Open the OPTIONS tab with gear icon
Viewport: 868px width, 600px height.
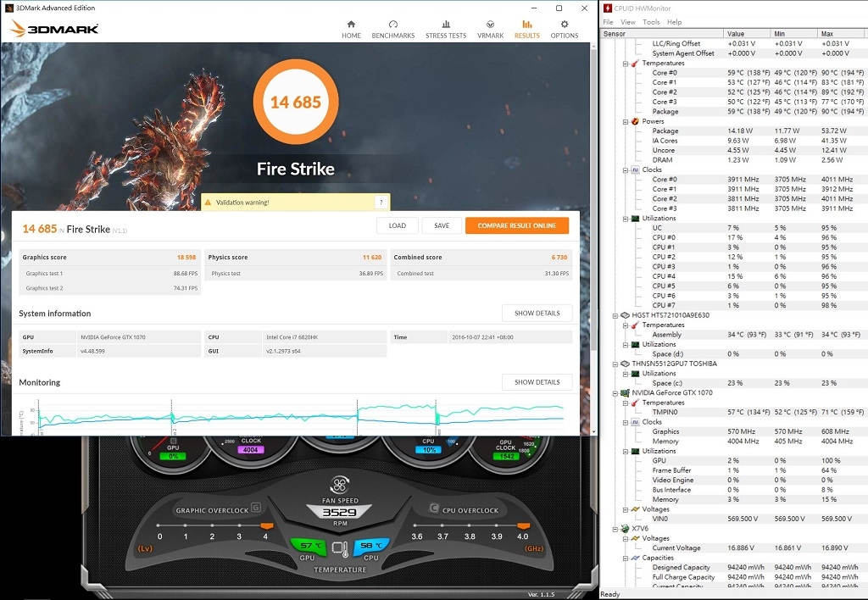[564, 30]
